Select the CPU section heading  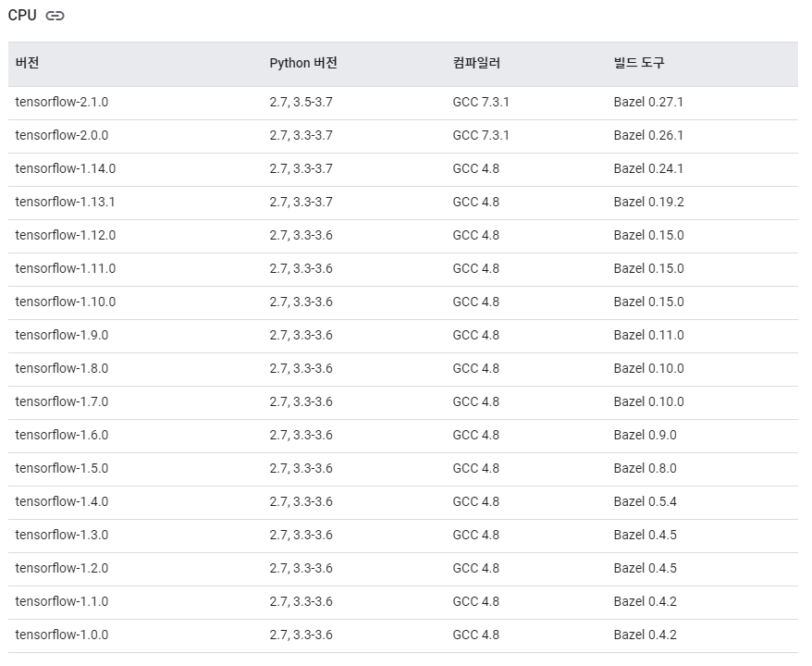coord(22,16)
